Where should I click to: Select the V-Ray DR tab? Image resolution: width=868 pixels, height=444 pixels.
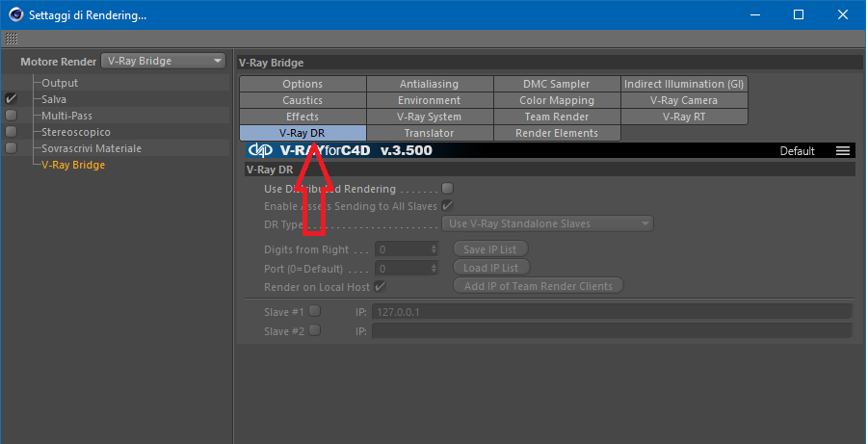[302, 133]
